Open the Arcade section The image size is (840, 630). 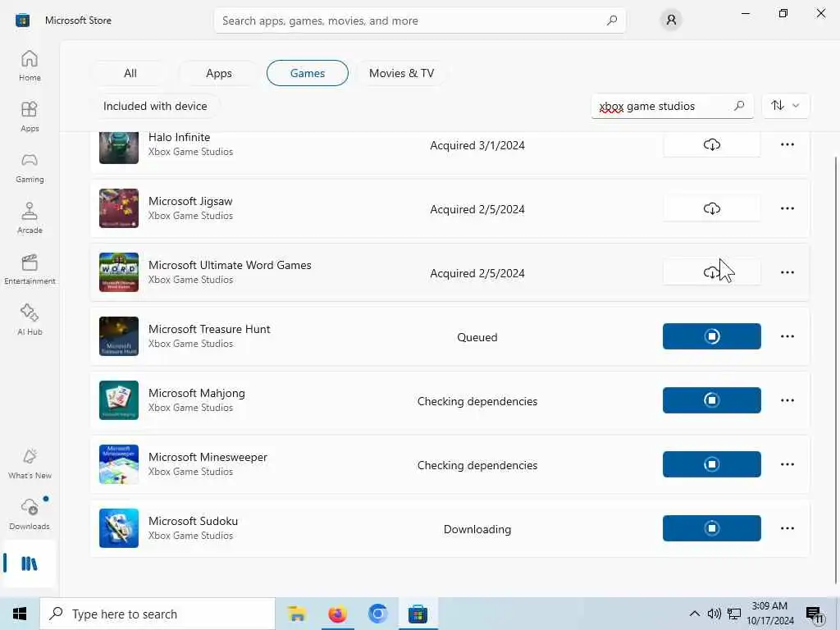pos(30,218)
